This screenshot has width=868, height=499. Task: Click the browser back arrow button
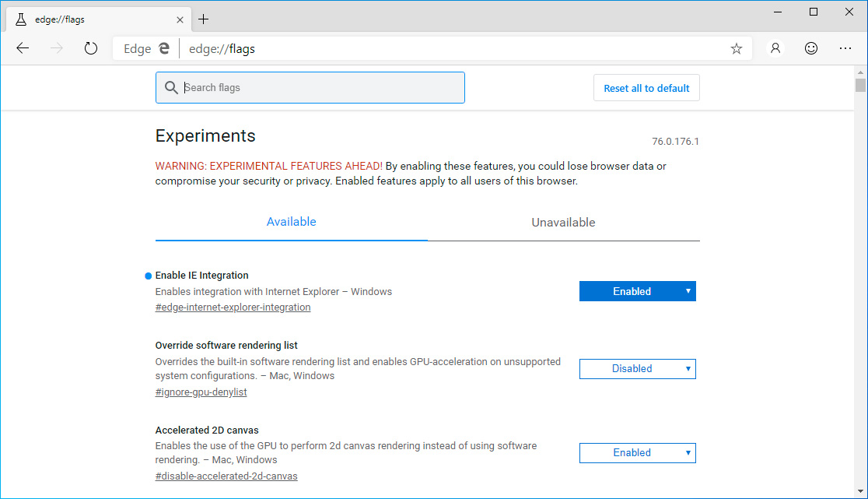[23, 48]
